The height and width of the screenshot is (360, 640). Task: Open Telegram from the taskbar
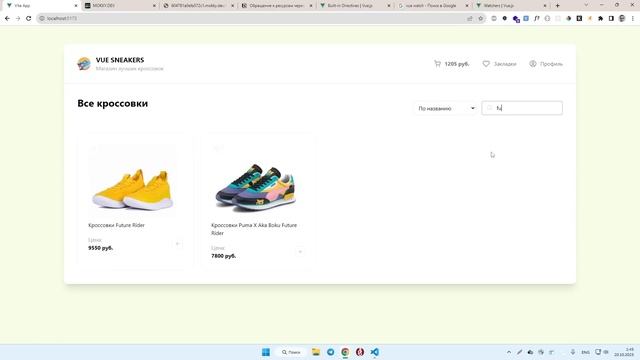(x=330, y=352)
